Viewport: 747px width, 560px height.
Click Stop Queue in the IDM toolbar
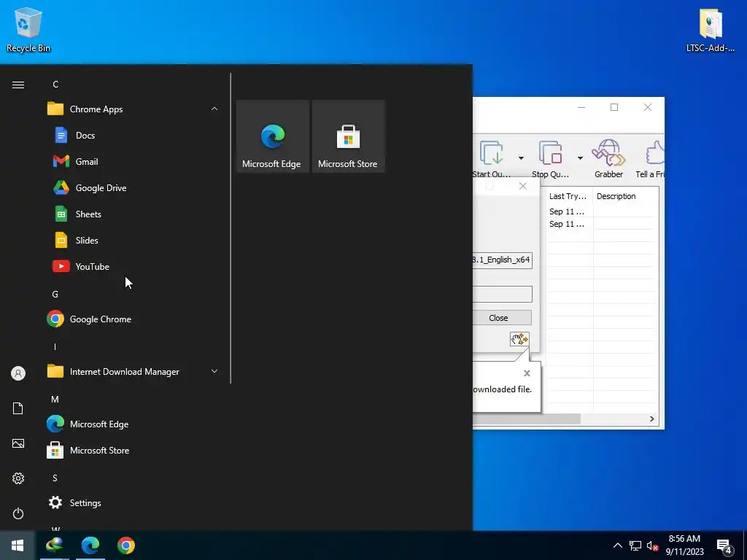pos(550,159)
